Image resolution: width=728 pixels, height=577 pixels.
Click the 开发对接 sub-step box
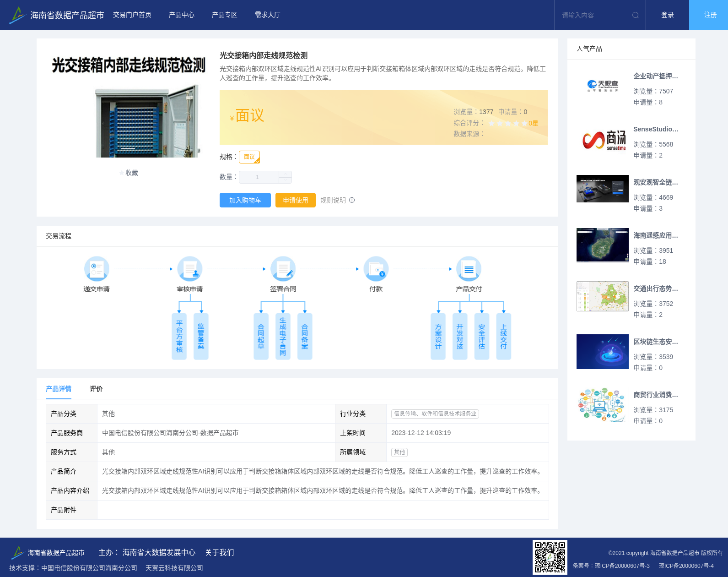tap(460, 337)
